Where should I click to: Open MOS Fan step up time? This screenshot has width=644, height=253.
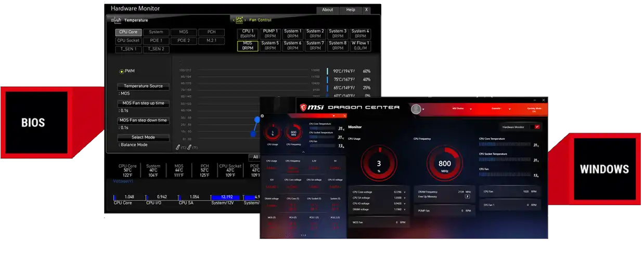point(143,103)
